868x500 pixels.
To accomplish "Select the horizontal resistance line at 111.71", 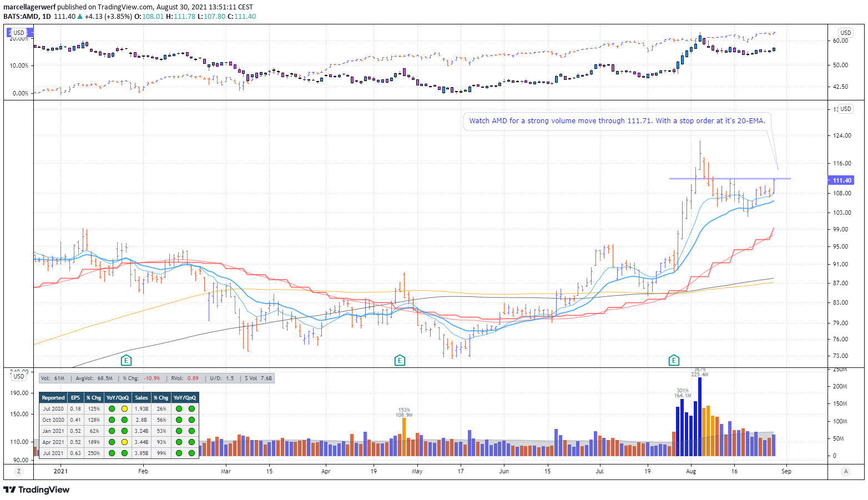I will click(x=730, y=178).
